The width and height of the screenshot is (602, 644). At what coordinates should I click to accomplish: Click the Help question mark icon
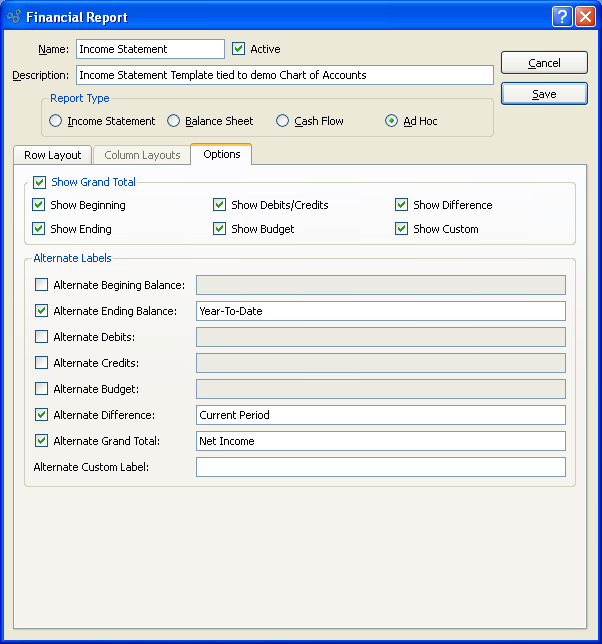click(562, 17)
